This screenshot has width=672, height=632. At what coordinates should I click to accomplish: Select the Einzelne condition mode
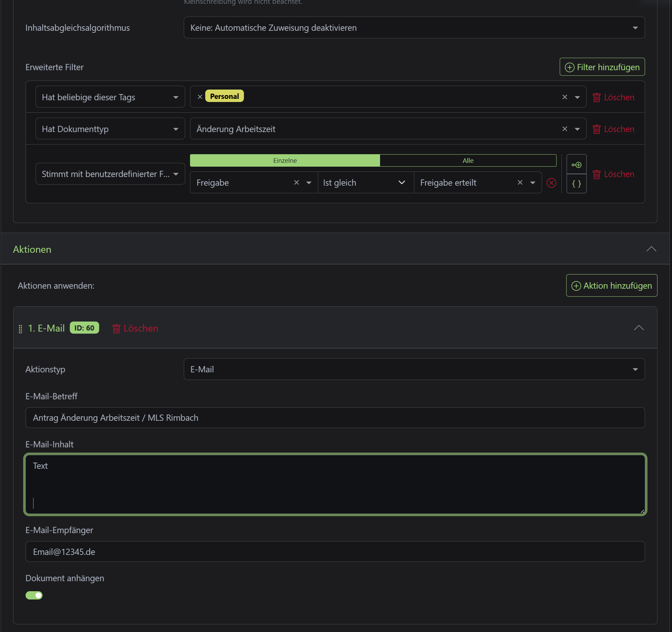(x=285, y=160)
